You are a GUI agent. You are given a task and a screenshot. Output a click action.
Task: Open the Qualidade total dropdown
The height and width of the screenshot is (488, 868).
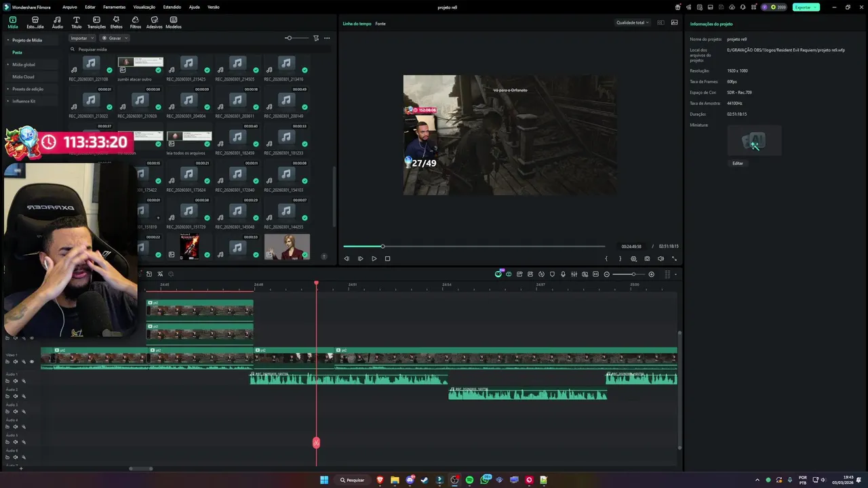632,22
